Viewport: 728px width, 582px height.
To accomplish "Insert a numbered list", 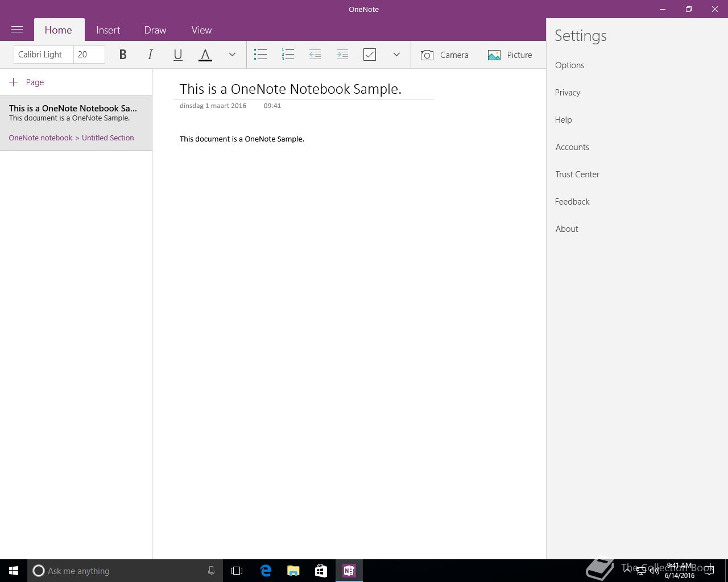I will click(x=288, y=55).
